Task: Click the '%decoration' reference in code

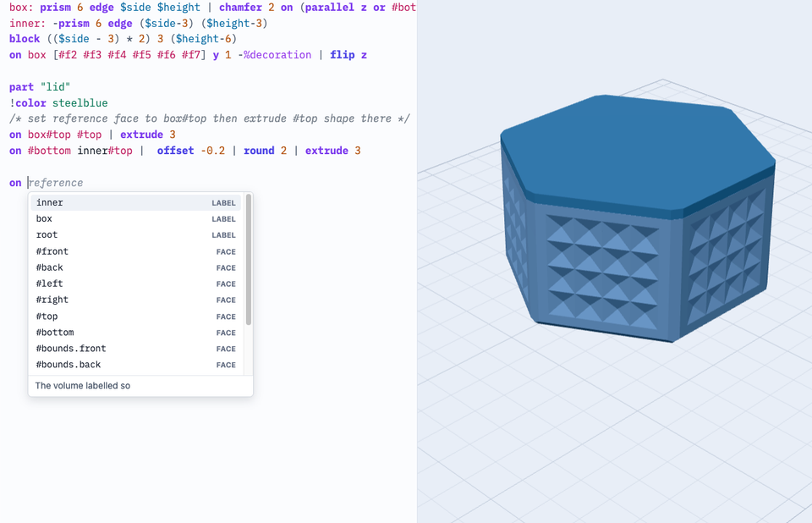Action: [277, 54]
